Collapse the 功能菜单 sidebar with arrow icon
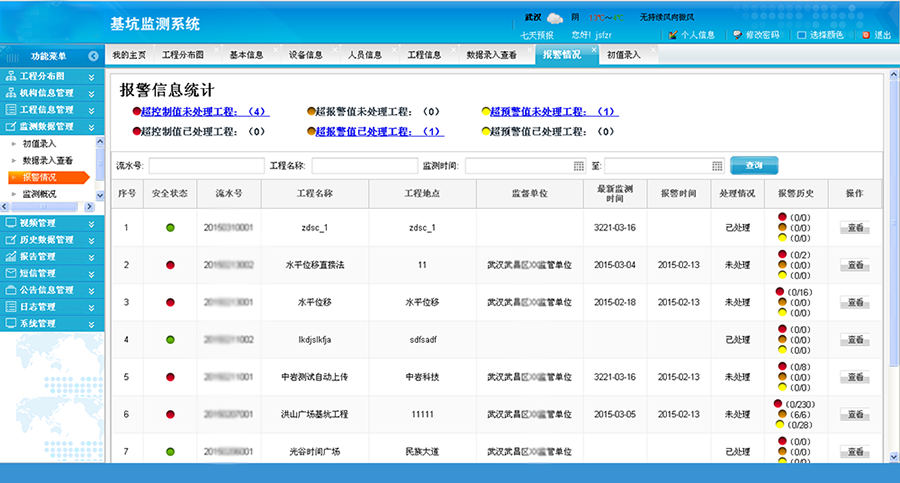The image size is (900, 483). [93, 56]
